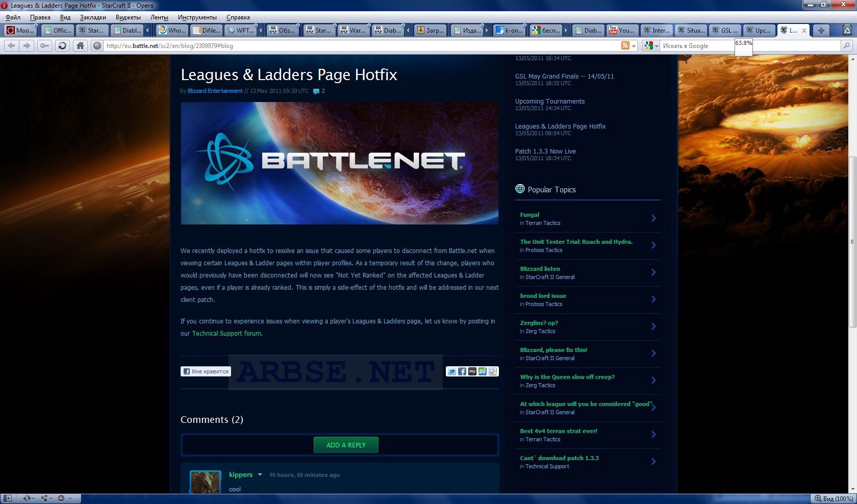Screen dimensions: 857x504
Task: Open the Technical Support forum link
Action: pos(226,333)
